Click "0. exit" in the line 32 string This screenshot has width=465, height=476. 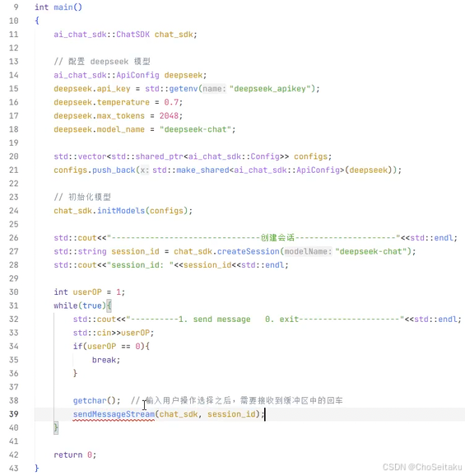[282, 320]
